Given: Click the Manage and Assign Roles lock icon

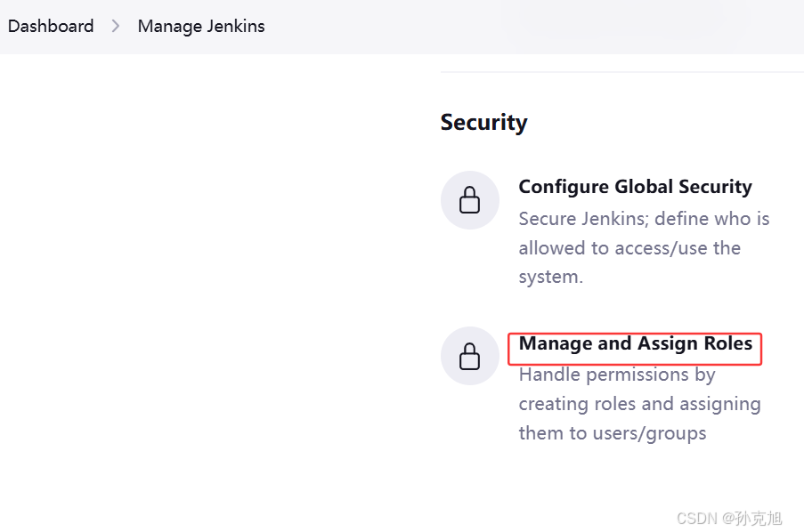Looking at the screenshot, I should (470, 356).
